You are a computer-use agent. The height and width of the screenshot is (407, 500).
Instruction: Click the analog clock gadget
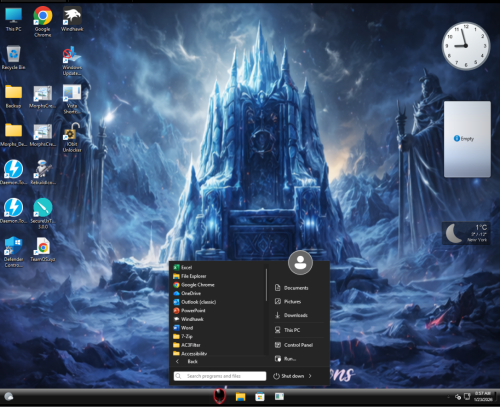[x=466, y=46]
